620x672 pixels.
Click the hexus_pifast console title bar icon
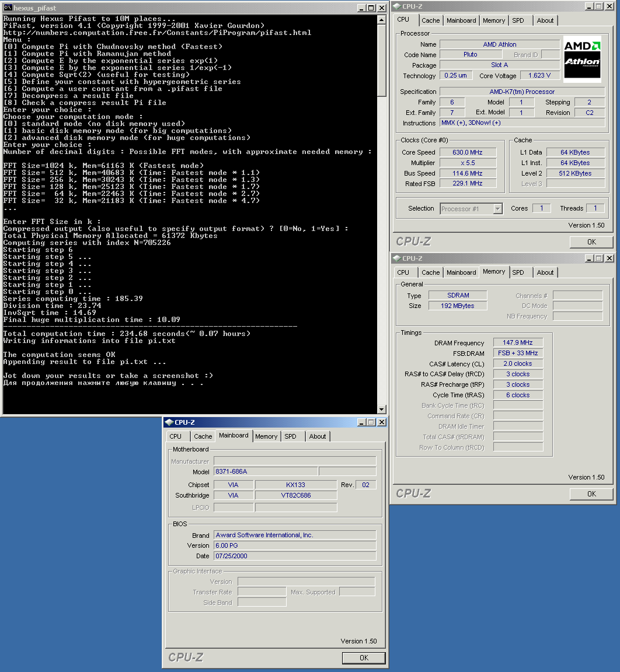click(x=8, y=8)
